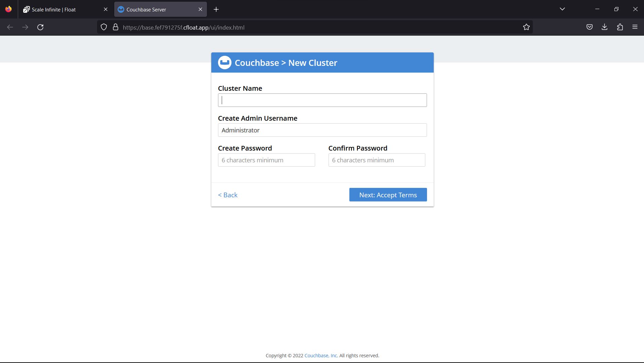Click the Create Admin Username field
The height and width of the screenshot is (363, 644).
[x=322, y=130]
